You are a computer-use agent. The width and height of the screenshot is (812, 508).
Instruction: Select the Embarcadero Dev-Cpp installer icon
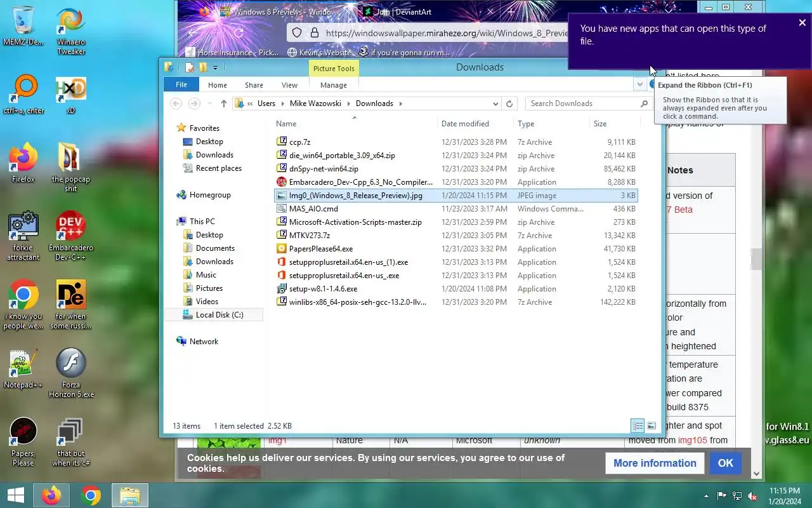pos(282,182)
